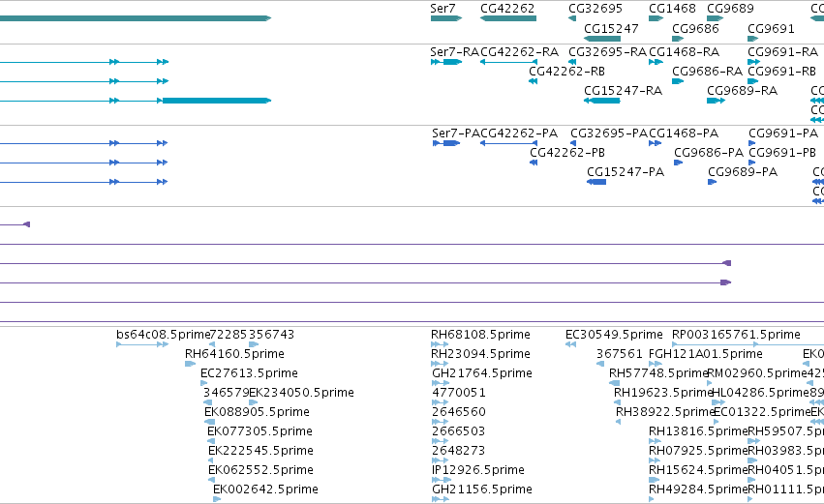Click the CG32695 gene label
Screen dimensions: 824x504
pos(595,9)
